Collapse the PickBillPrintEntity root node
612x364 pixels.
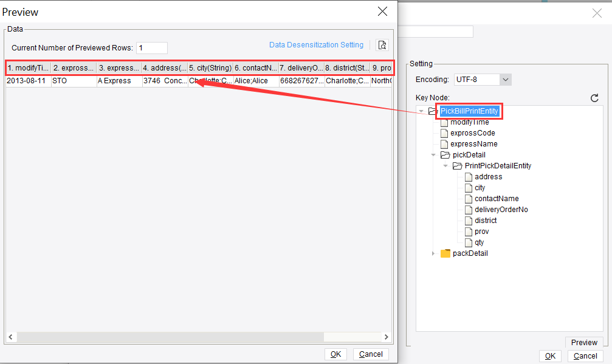click(421, 111)
